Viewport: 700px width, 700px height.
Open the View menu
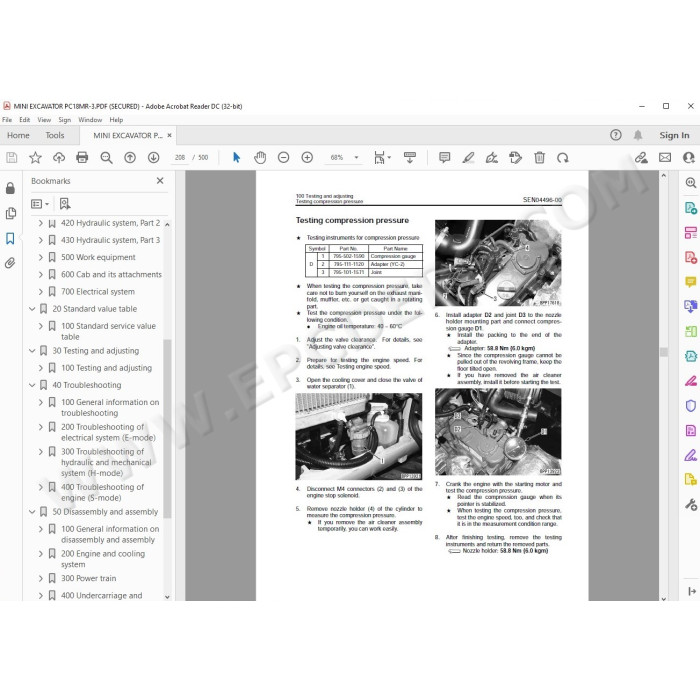point(44,120)
